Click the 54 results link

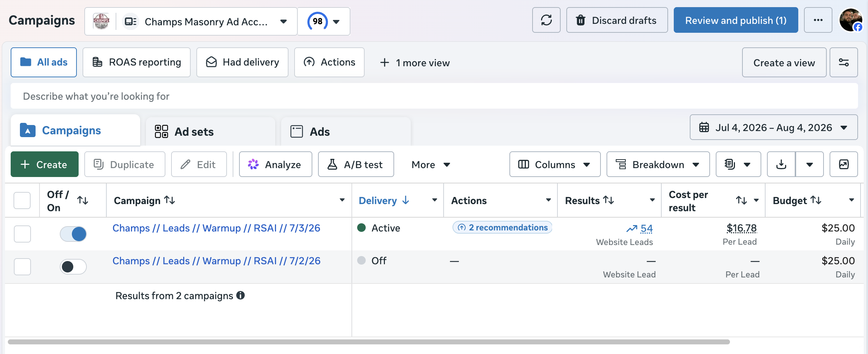pos(646,228)
